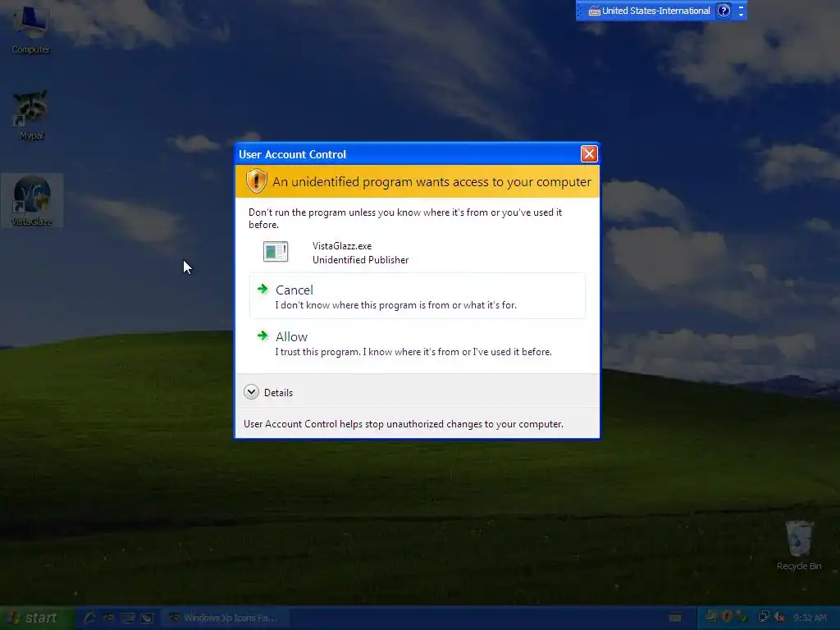Open Windows Xp Icons Pa... taskbar button
Image resolution: width=840 pixels, height=630 pixels.
tap(226, 618)
